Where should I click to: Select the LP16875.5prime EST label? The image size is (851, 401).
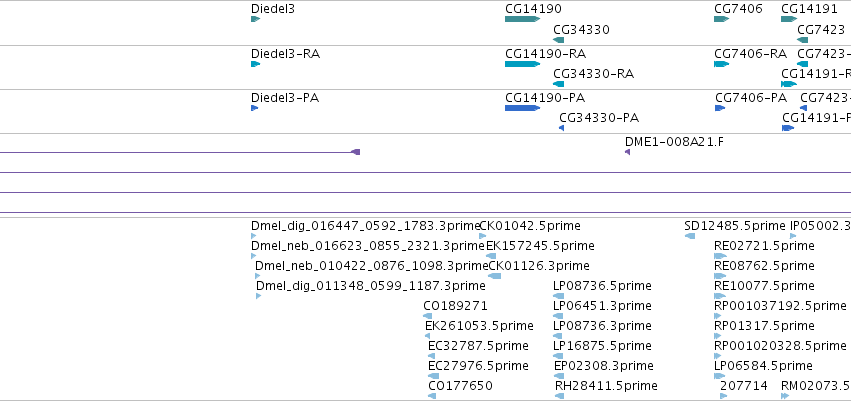click(x=602, y=346)
